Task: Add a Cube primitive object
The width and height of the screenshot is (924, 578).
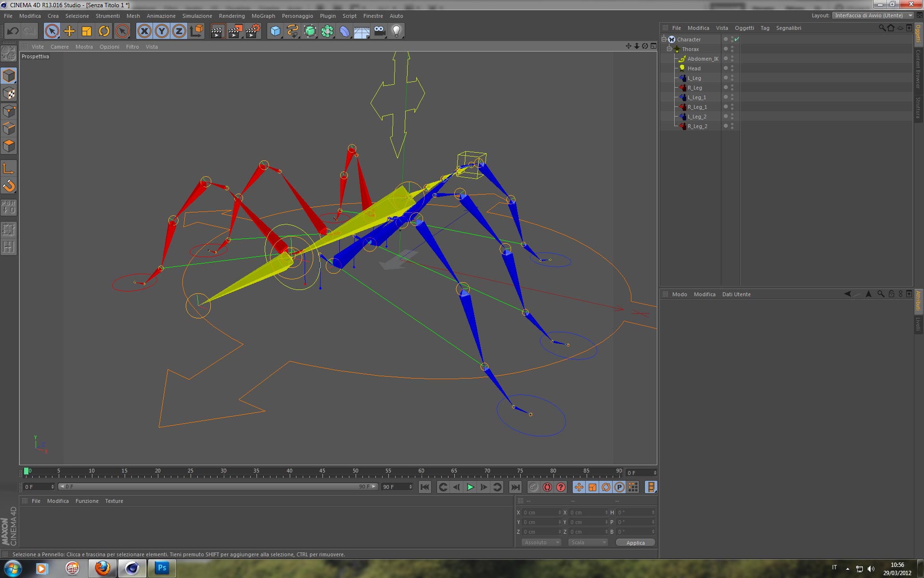Action: pyautogui.click(x=275, y=31)
